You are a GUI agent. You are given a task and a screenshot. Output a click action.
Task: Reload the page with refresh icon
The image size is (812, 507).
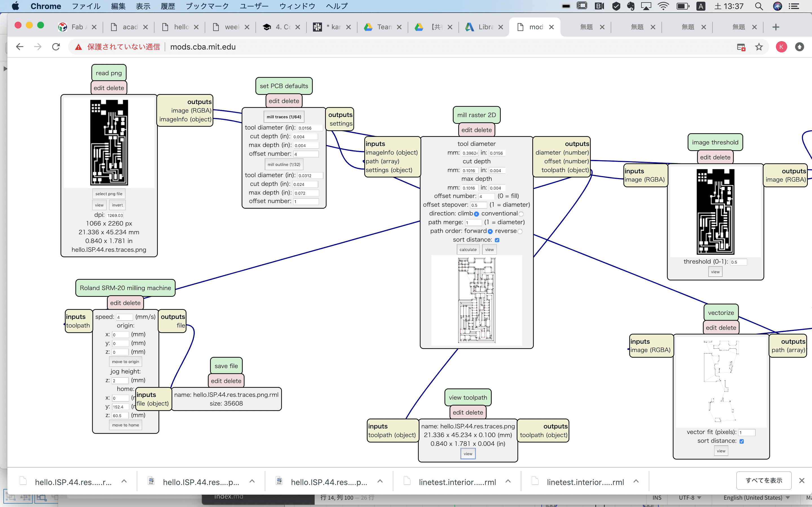point(56,47)
